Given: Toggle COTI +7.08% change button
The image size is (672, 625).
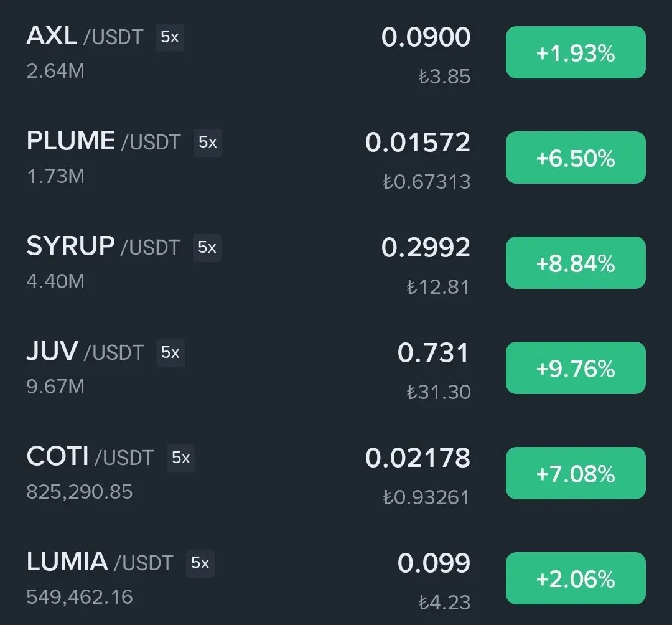Looking at the screenshot, I should click(x=576, y=473).
